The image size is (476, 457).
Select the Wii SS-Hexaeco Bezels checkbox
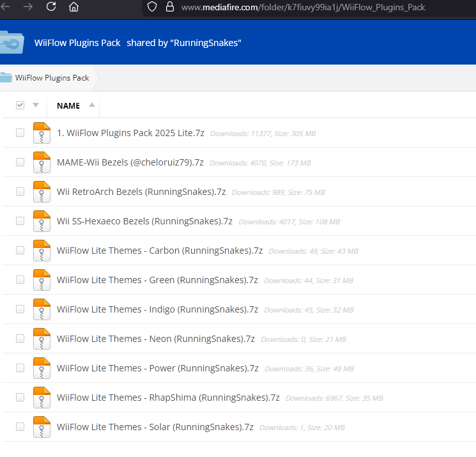(20, 221)
